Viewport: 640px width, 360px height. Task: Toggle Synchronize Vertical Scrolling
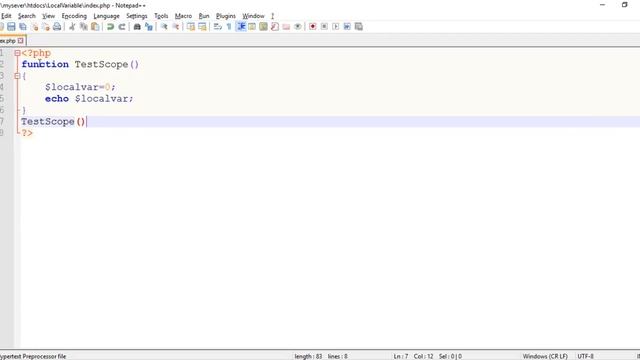(x=191, y=27)
